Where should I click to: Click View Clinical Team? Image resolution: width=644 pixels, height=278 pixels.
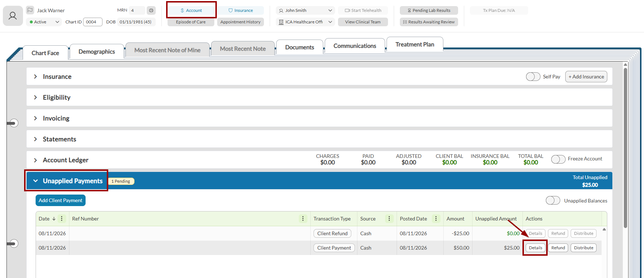[x=363, y=22]
